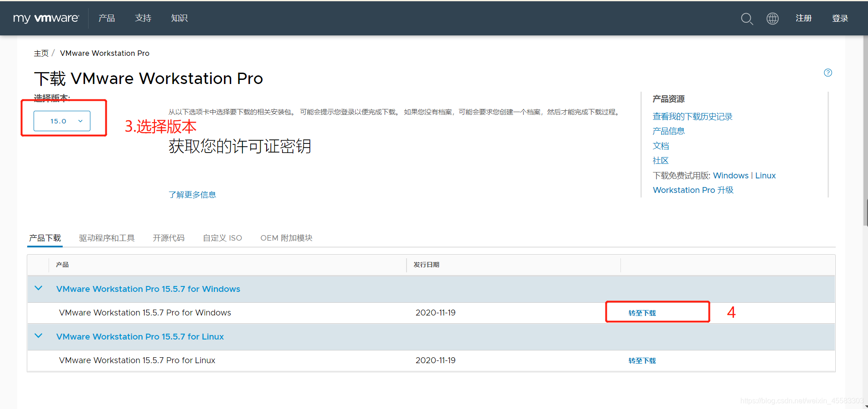868x409 pixels.
Task: Switch to 开源代码 tab
Action: (x=169, y=238)
